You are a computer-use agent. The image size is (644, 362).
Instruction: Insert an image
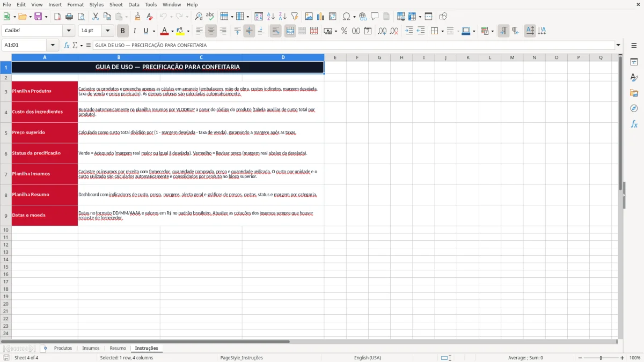[309, 17]
